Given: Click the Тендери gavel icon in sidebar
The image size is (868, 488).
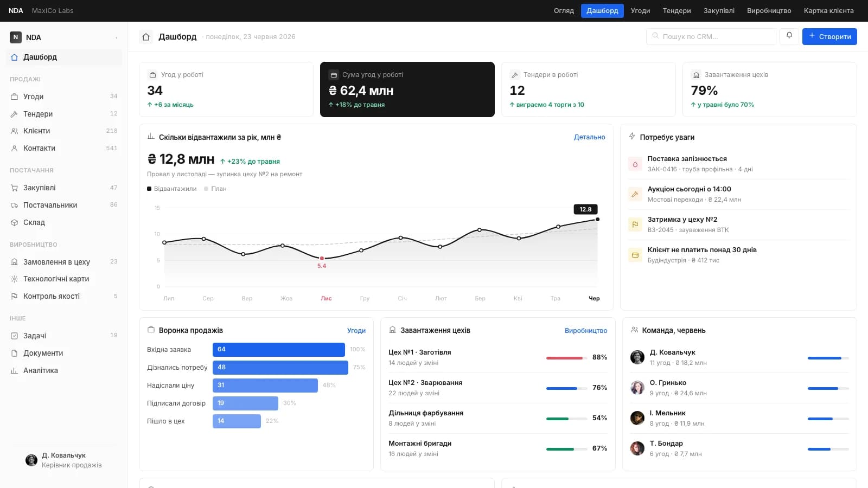Looking at the screenshot, I should (x=15, y=114).
